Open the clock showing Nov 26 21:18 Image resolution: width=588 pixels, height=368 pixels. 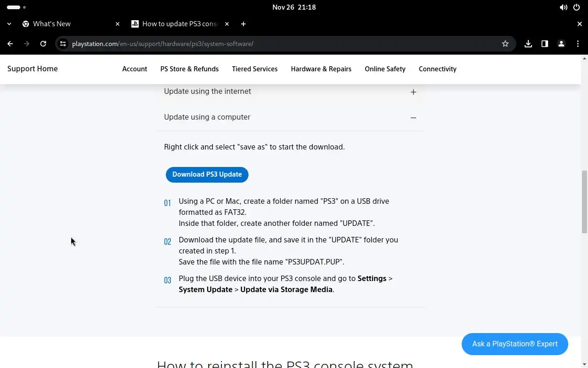(294, 7)
